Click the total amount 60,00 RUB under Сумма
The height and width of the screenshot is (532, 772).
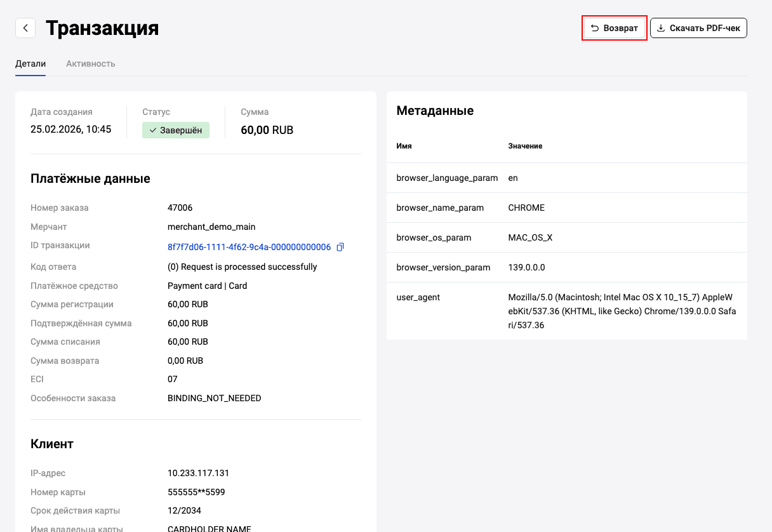267,130
